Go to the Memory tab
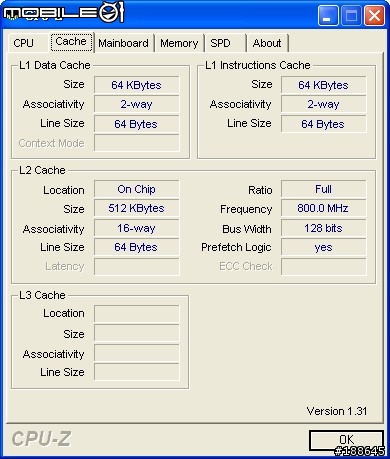 click(x=179, y=43)
